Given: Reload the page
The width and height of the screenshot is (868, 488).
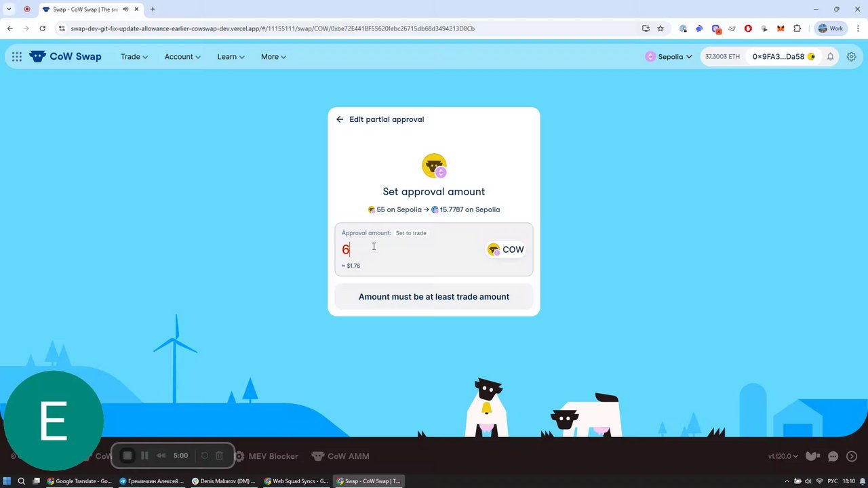Looking at the screenshot, I should tap(42, 28).
